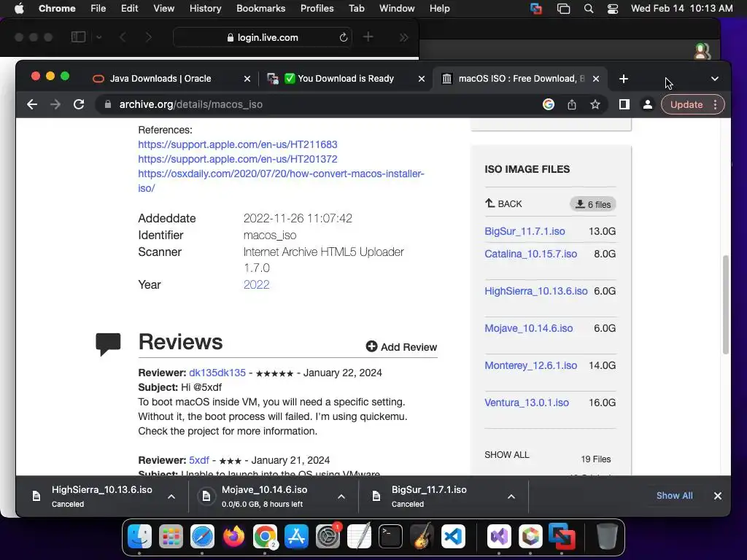Go forward in Chrome
This screenshot has width=747, height=560.
55,104
